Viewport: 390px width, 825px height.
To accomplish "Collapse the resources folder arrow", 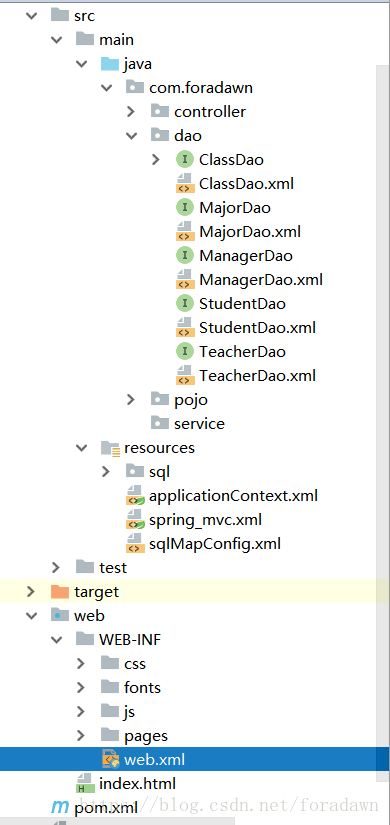I will (x=82, y=448).
